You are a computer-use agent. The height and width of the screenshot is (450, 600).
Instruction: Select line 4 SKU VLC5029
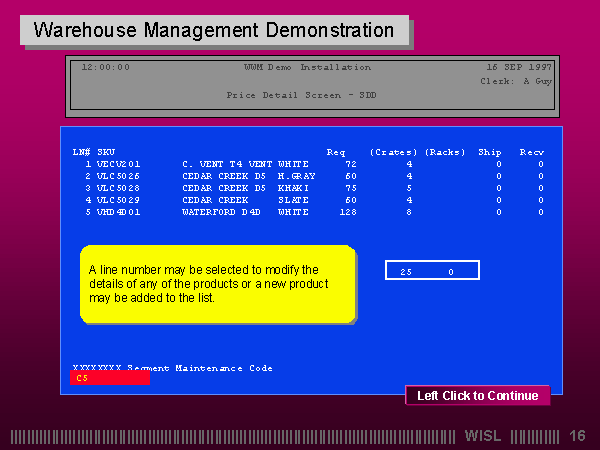click(x=118, y=199)
